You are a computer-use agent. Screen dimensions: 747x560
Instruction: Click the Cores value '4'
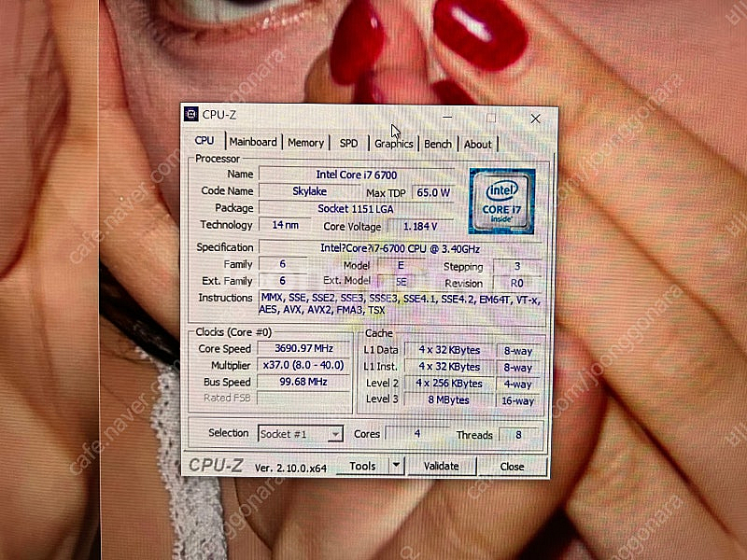pyautogui.click(x=417, y=433)
